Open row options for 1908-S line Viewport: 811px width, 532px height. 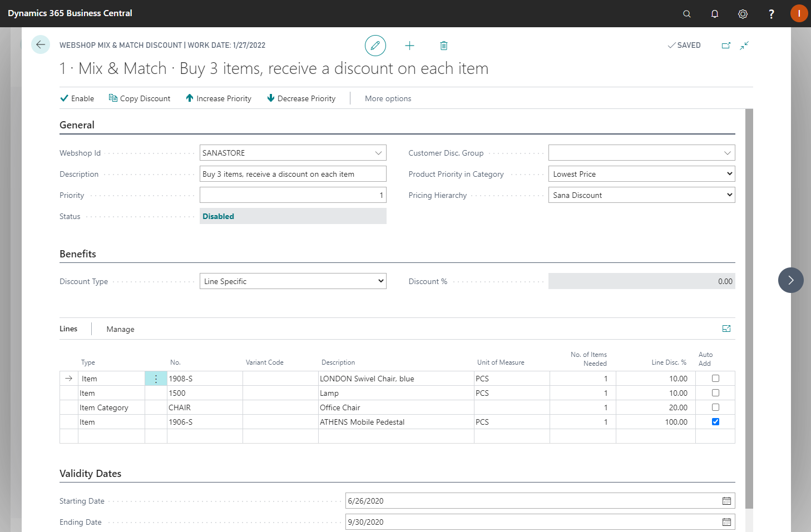point(156,379)
